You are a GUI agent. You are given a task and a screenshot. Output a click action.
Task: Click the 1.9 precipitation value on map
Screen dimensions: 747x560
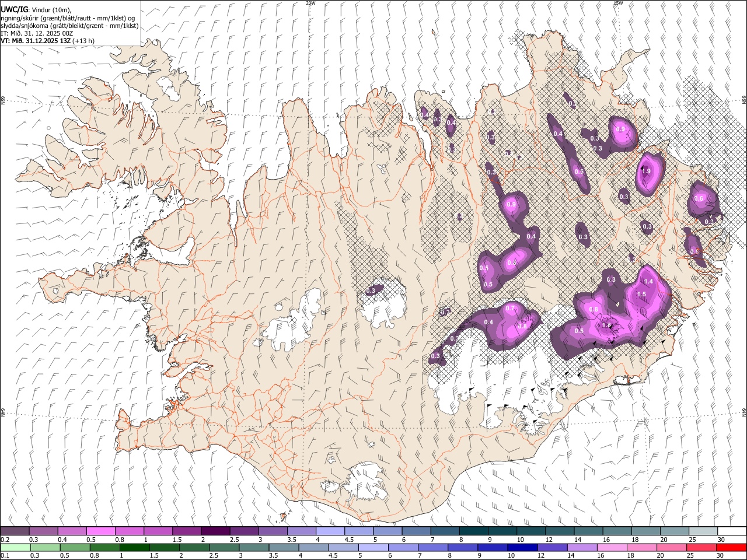point(646,171)
